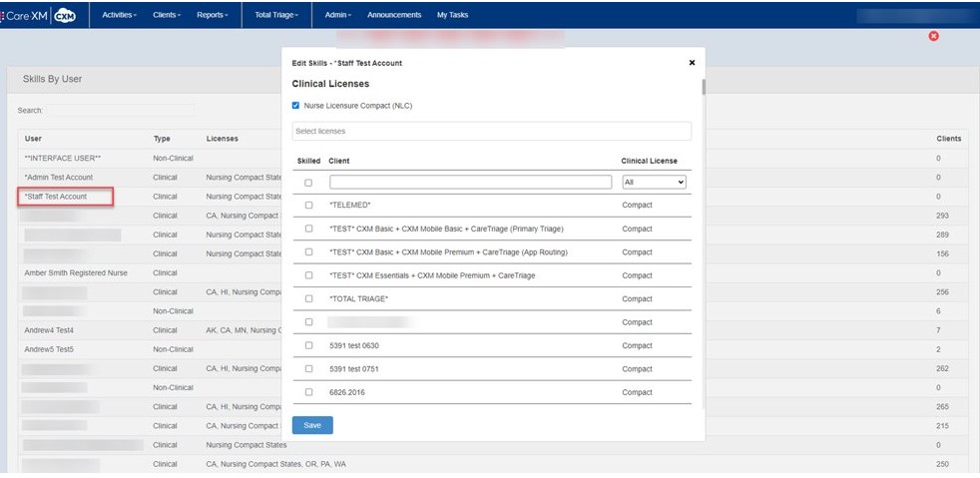Check the *TELEMED* skilled checkbox
980x478 pixels.
308,206
